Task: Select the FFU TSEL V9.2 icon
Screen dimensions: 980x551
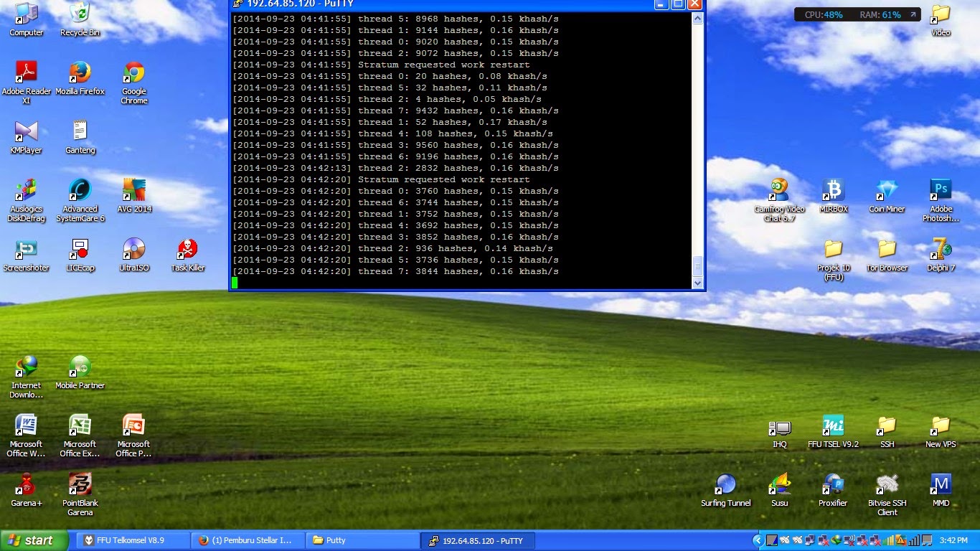Action: [833, 431]
